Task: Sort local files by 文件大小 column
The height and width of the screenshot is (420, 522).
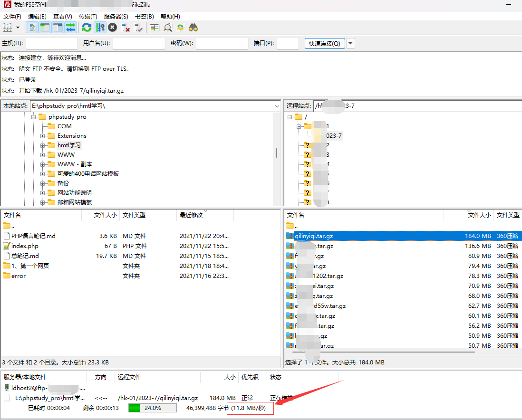Action: [100, 215]
